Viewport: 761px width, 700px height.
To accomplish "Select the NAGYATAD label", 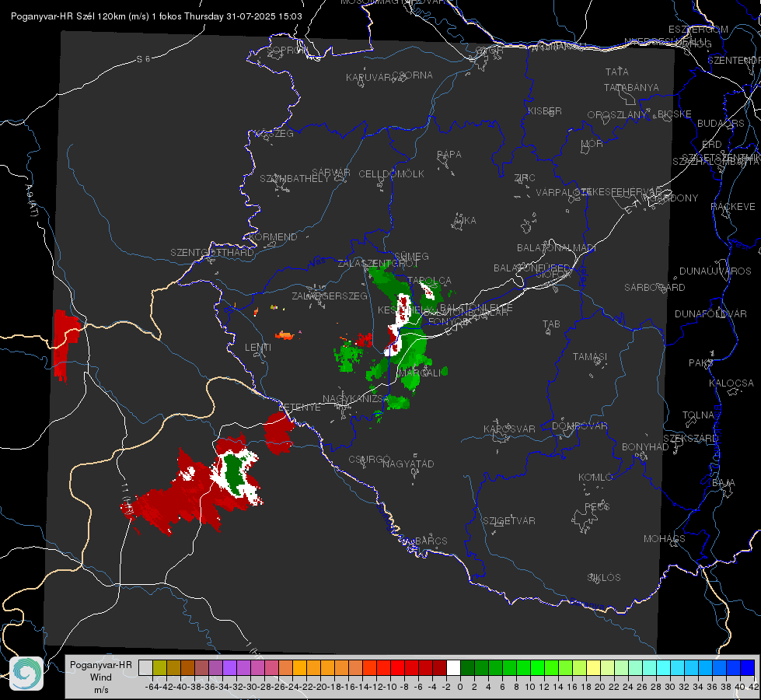I will [408, 464].
